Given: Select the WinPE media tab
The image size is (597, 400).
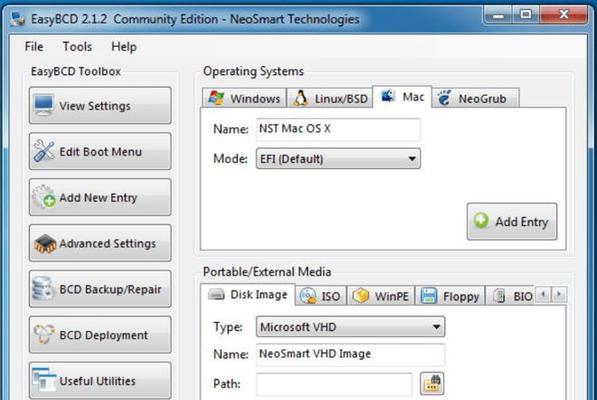Looking at the screenshot, I should (381, 296).
